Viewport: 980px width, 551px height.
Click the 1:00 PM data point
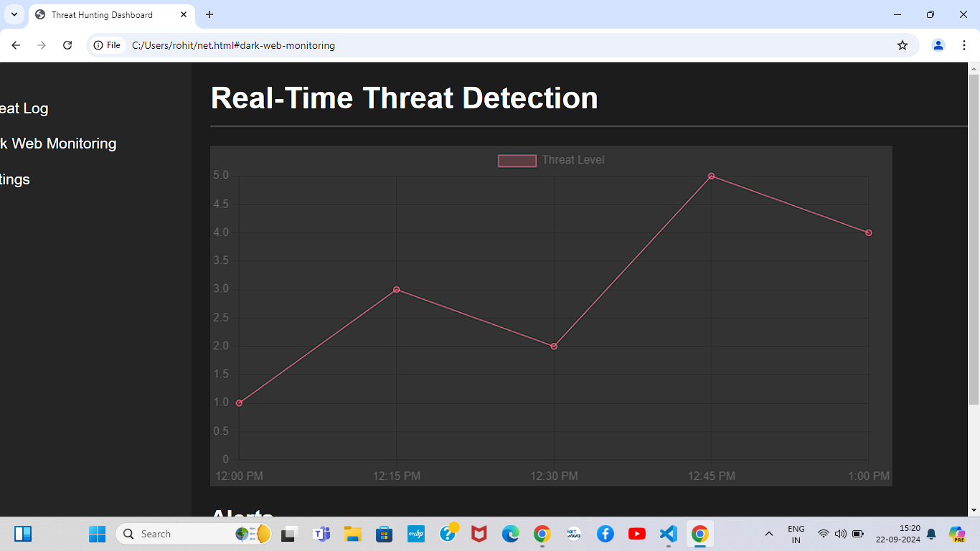click(x=869, y=232)
